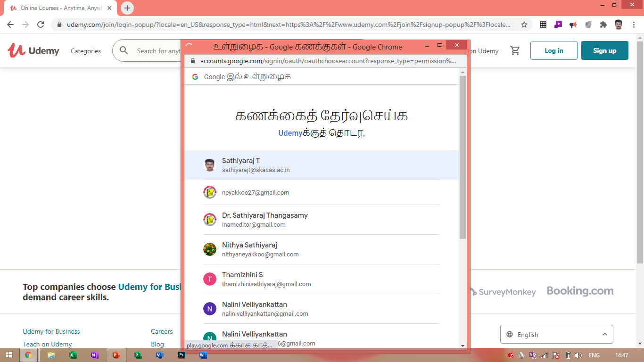644x362 pixels.
Task: Click the OneNote clipper tray icon
Action: click(533, 355)
